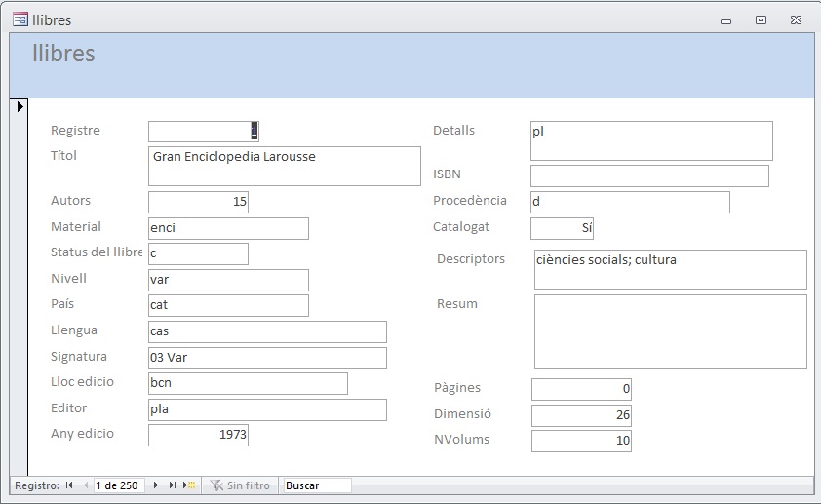Click the Registre field
Screen dimensions: 821x504
pyautogui.click(x=204, y=132)
